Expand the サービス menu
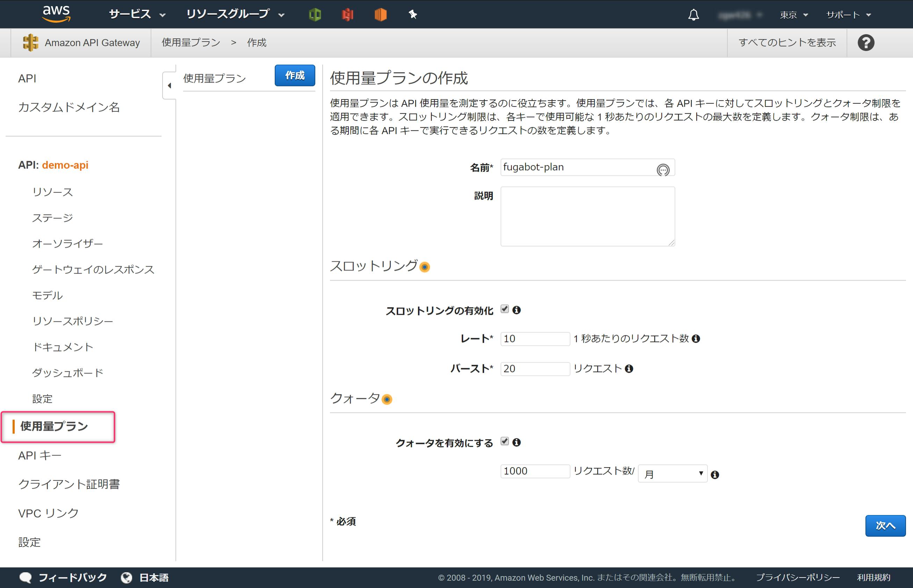This screenshot has height=588, width=913. pyautogui.click(x=137, y=15)
